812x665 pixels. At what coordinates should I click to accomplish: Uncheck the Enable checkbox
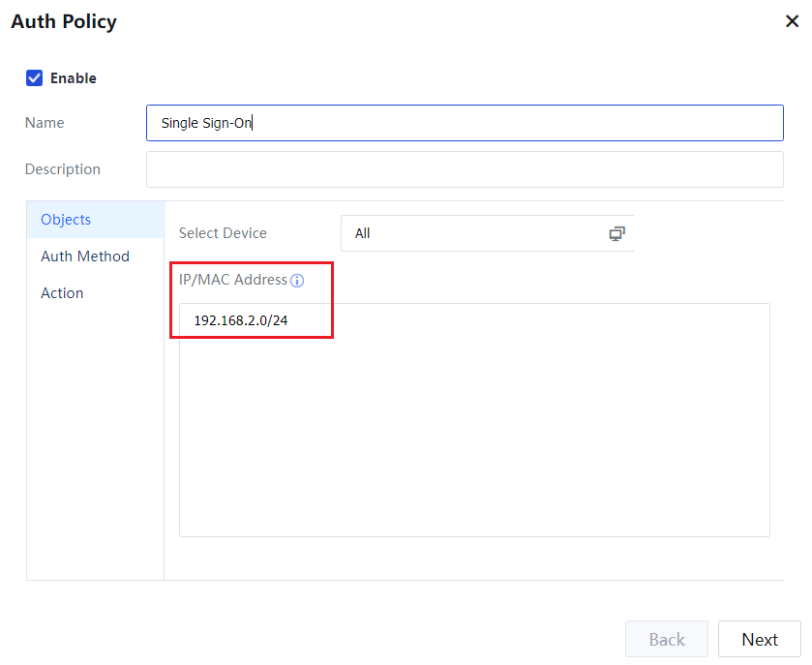(34, 78)
